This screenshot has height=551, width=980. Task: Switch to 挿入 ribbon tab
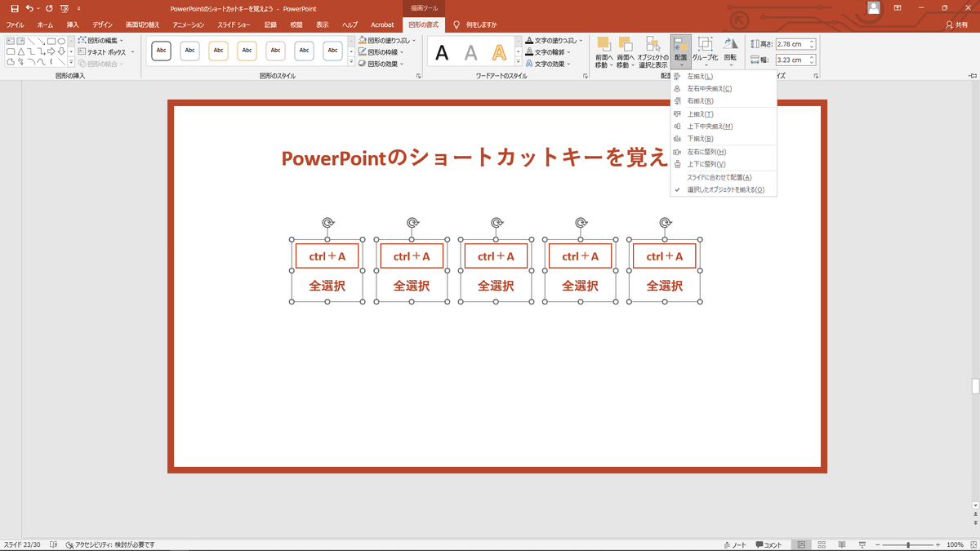click(x=73, y=25)
